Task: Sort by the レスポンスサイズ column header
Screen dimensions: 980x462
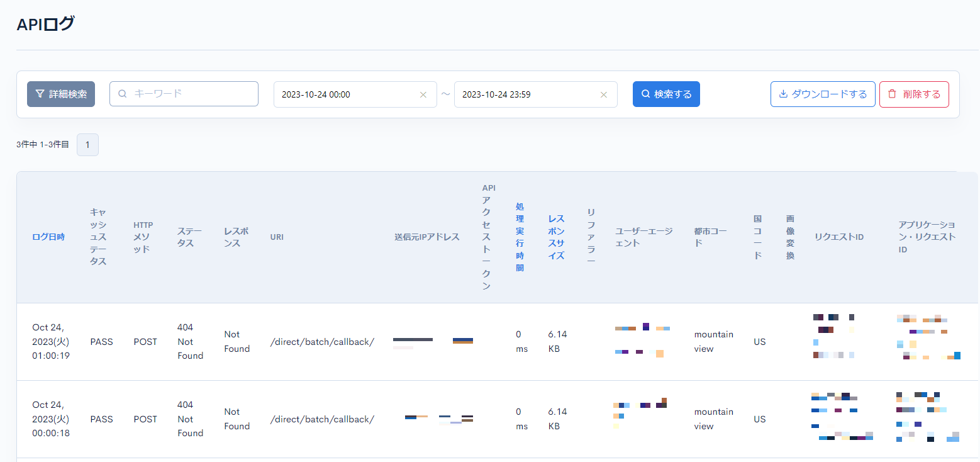Action: point(556,237)
